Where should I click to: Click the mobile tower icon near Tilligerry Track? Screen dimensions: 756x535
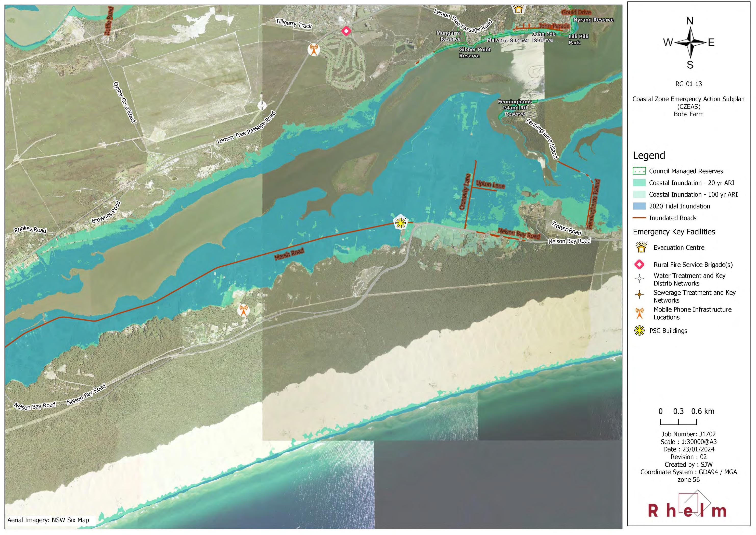tap(314, 50)
